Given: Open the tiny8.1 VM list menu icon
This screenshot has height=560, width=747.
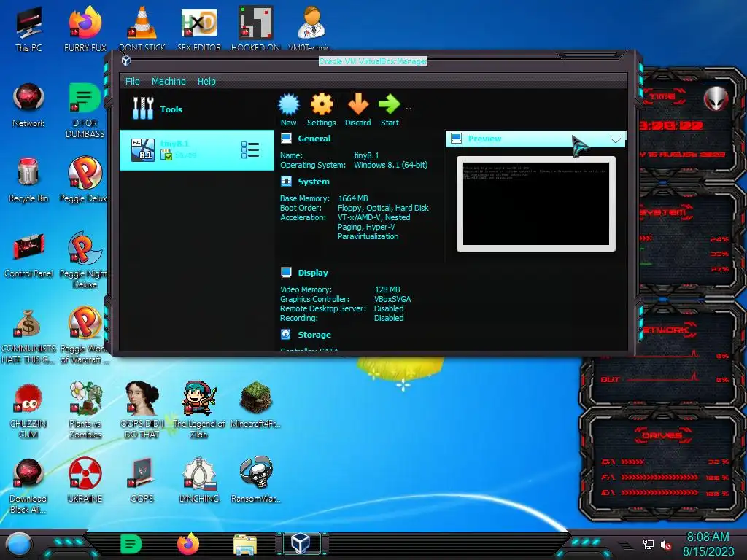Looking at the screenshot, I should (x=250, y=150).
